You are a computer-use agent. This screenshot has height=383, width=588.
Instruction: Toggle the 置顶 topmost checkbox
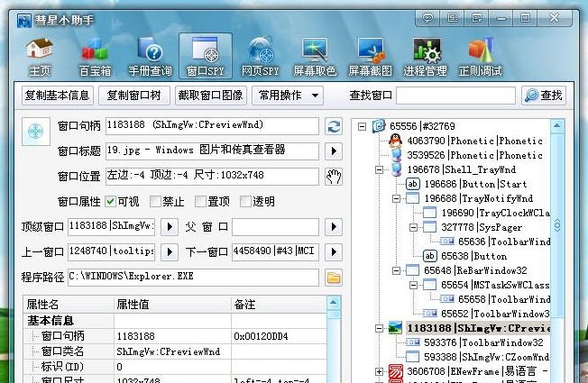coord(200,202)
